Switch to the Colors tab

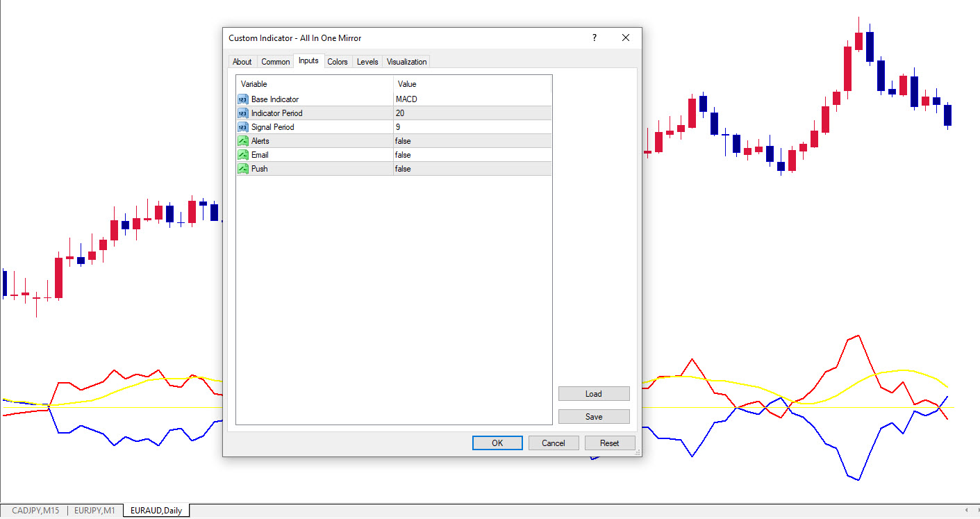coord(338,62)
